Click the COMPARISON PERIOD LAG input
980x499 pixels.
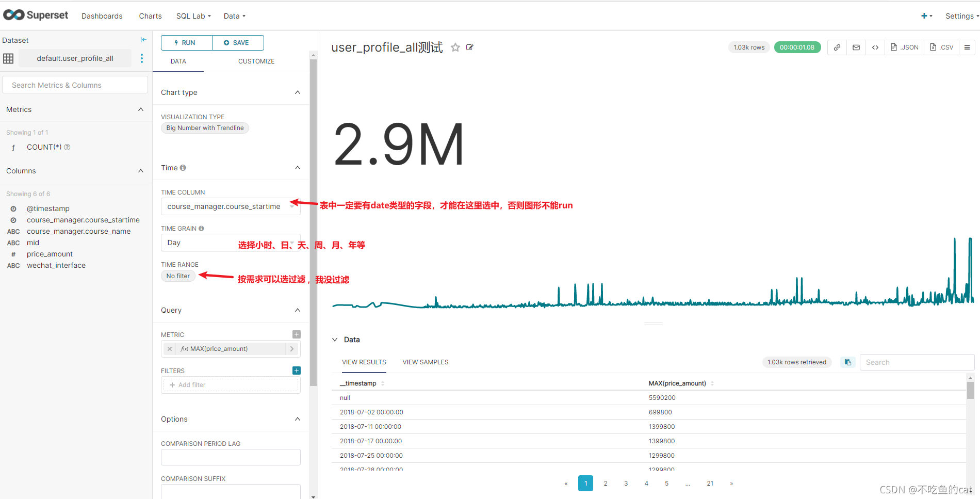coord(231,457)
